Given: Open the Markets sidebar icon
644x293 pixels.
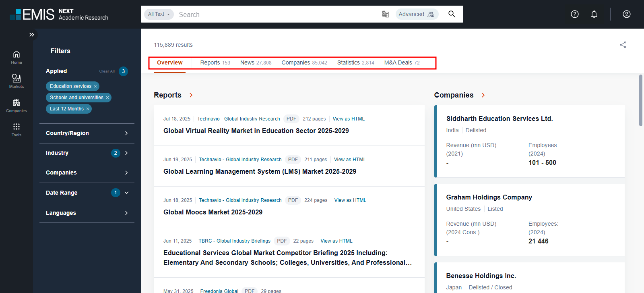Looking at the screenshot, I should click(17, 79).
